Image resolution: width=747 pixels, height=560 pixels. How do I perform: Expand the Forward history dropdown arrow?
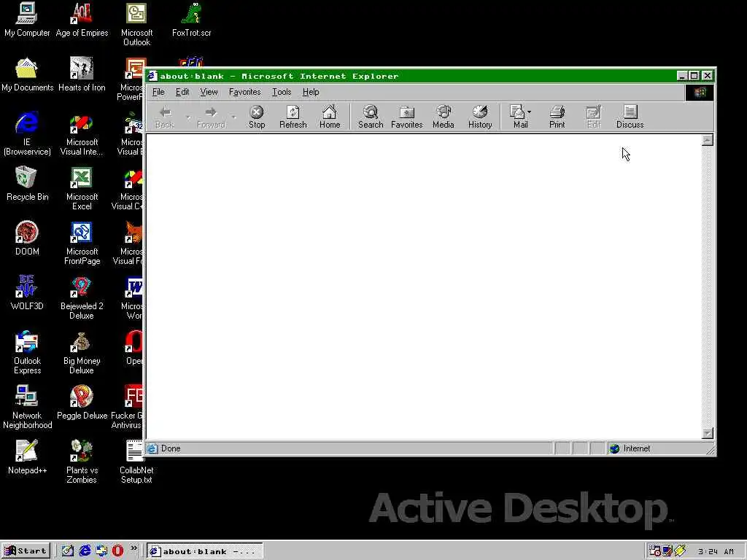pos(233,117)
